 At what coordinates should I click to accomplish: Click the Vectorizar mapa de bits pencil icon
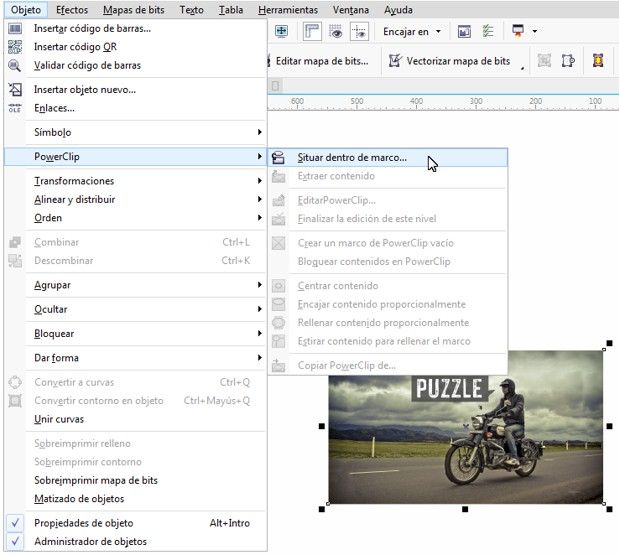tap(395, 61)
